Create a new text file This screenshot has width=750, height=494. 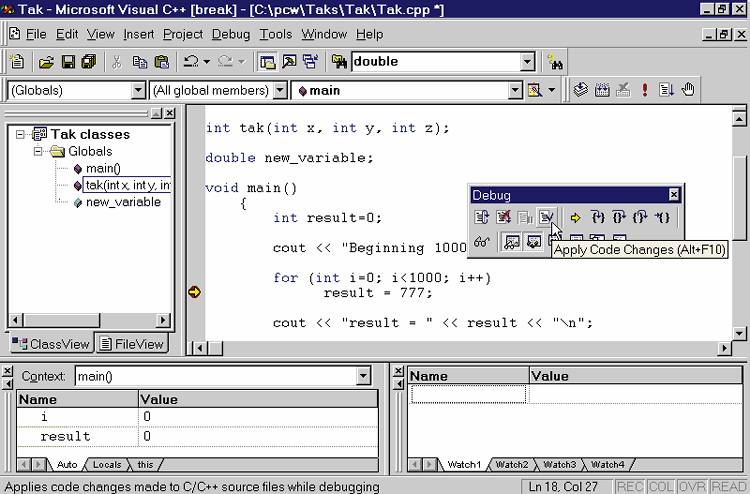click(x=17, y=62)
